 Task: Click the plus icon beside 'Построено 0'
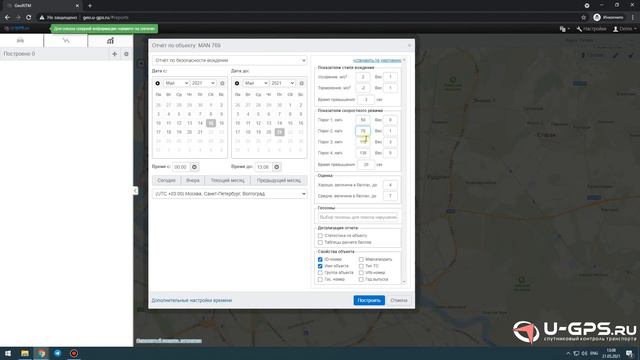click(x=115, y=54)
